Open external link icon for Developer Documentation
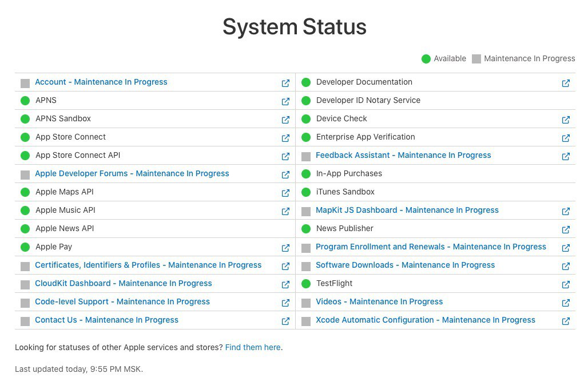 [566, 83]
